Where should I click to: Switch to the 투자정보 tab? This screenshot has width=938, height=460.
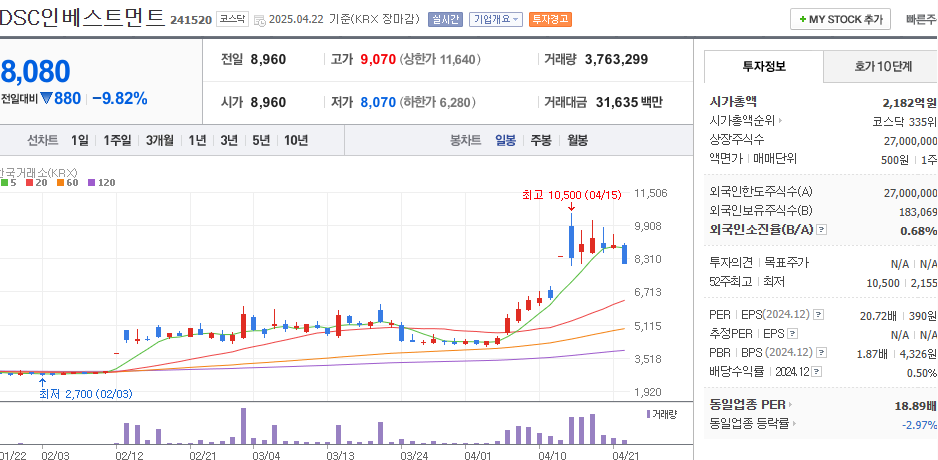[764, 66]
